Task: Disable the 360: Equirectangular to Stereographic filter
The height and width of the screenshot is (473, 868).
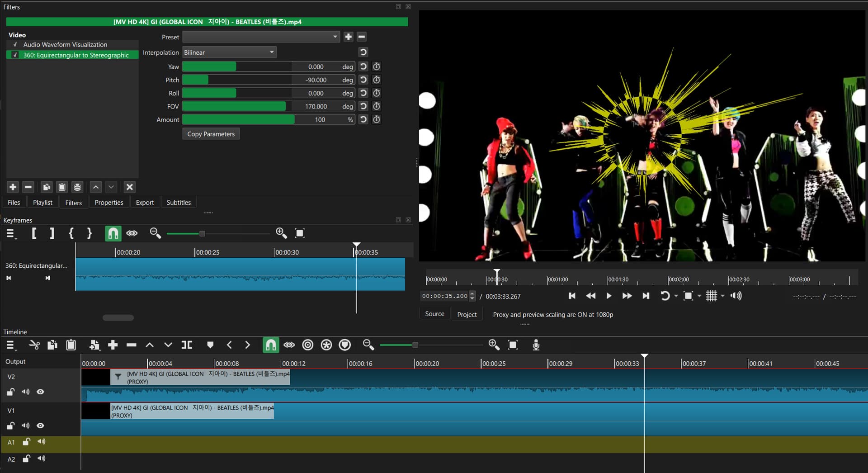Action: 15,55
